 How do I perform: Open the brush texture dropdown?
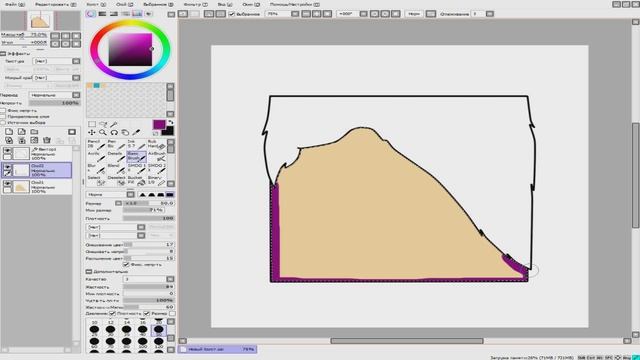pos(115,236)
